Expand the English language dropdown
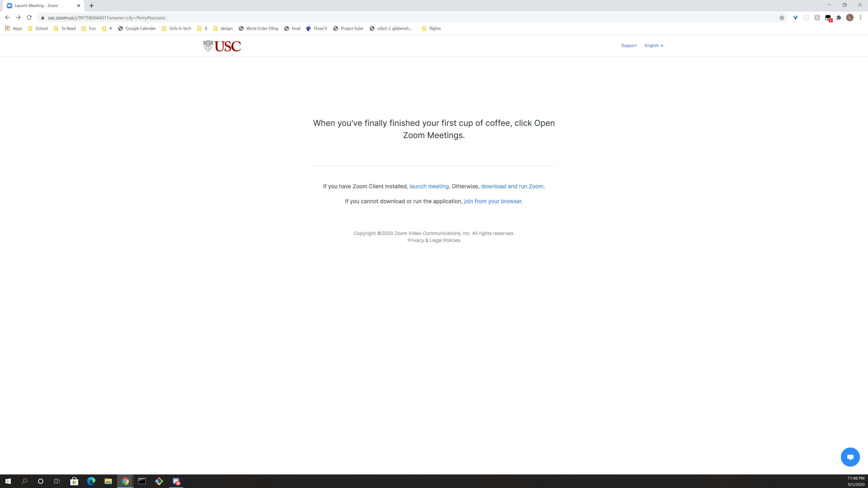 coord(654,46)
